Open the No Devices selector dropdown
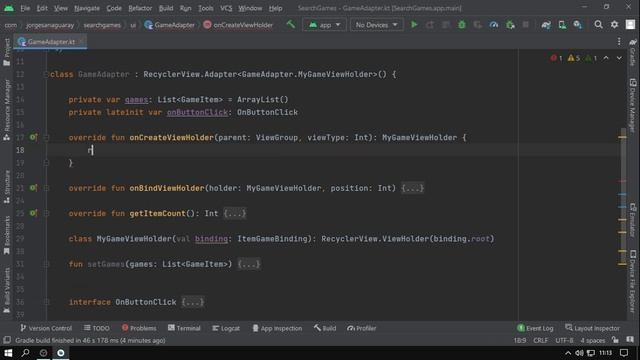This screenshot has height=360, width=640. click(x=376, y=25)
